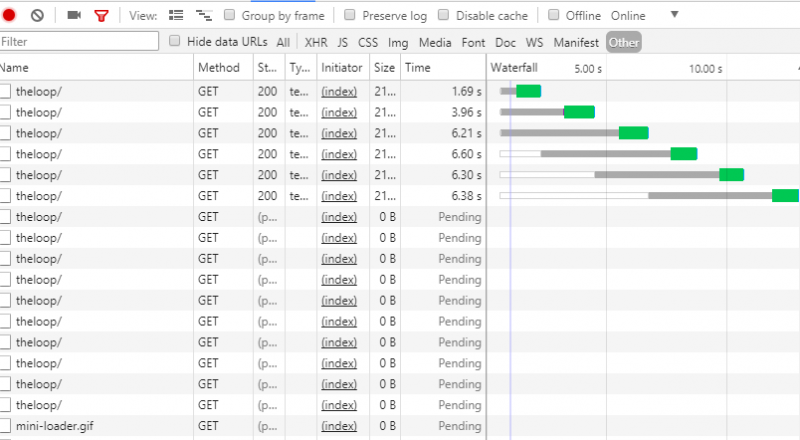Sort by the Type column header
The height and width of the screenshot is (440, 800).
coord(301,67)
